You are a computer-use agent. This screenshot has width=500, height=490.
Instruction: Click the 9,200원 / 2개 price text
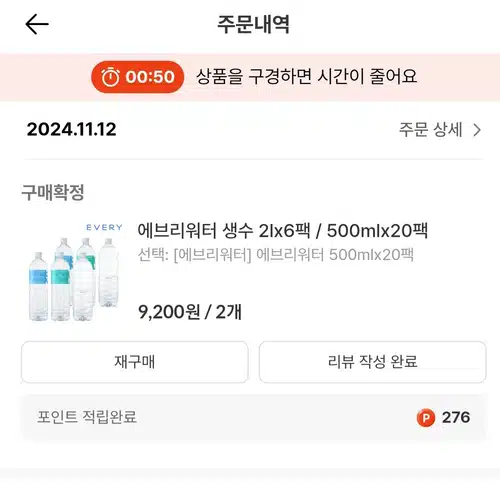pyautogui.click(x=190, y=312)
